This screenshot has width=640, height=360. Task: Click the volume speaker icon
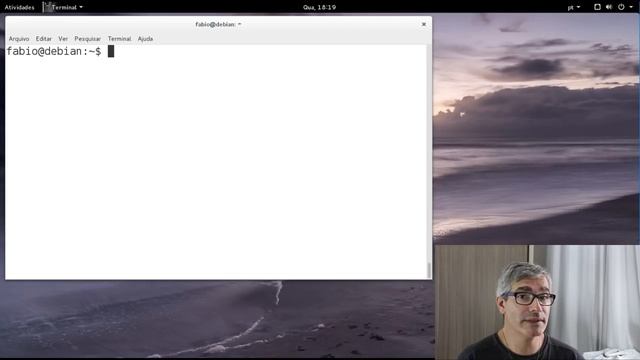click(x=609, y=7)
